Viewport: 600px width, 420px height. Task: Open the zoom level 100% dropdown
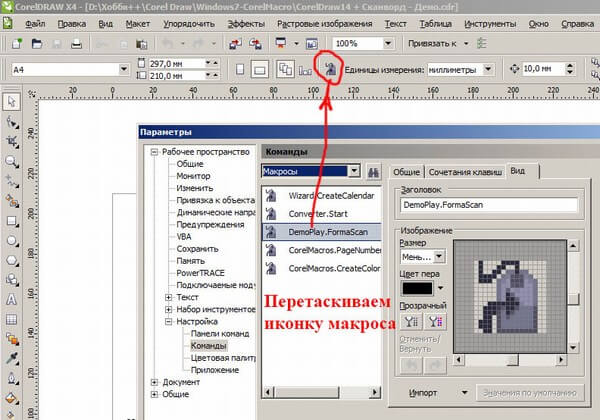click(388, 43)
